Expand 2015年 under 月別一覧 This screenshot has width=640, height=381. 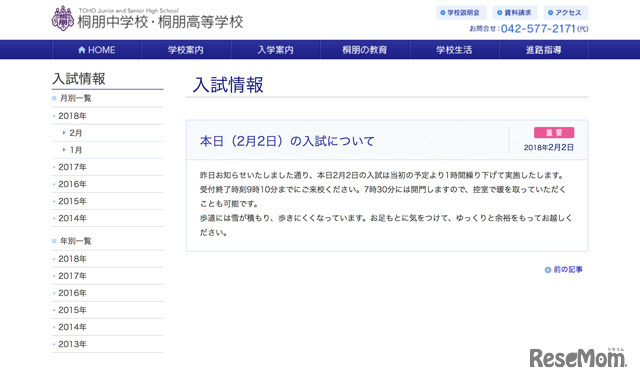tap(72, 201)
